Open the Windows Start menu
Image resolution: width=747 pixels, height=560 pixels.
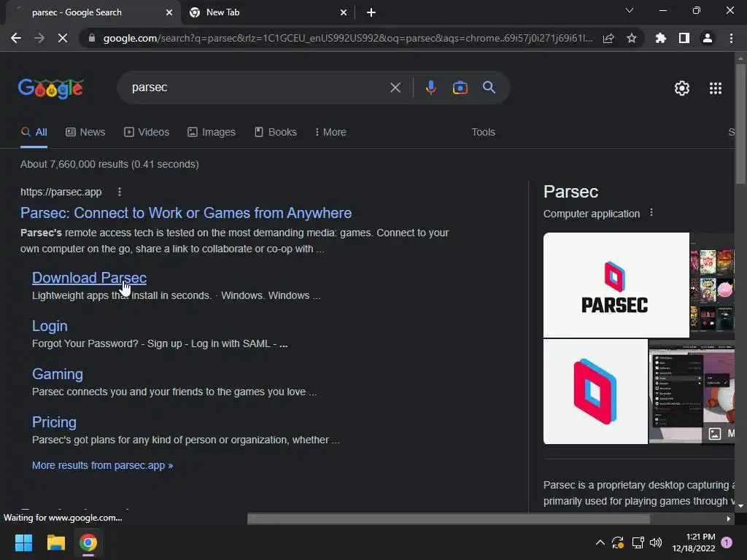(23, 542)
